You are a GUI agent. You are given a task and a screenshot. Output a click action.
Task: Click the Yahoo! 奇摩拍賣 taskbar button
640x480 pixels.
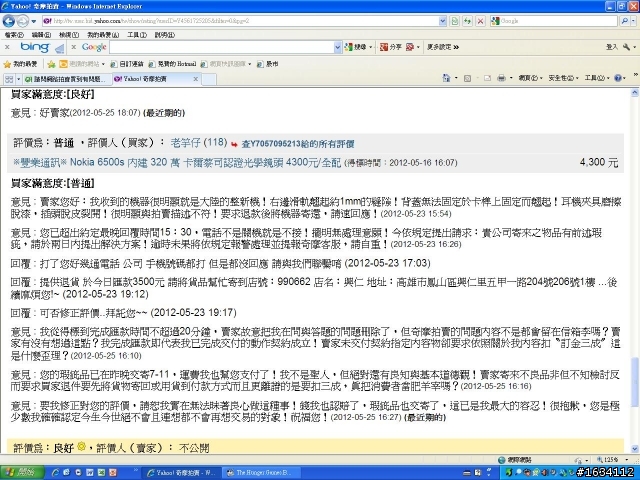[x=182, y=473]
